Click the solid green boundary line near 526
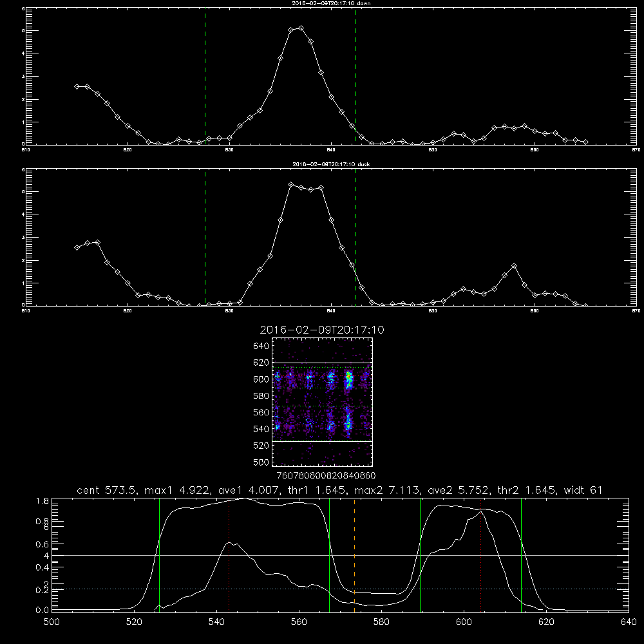This screenshot has height=644, width=644. coord(159,554)
